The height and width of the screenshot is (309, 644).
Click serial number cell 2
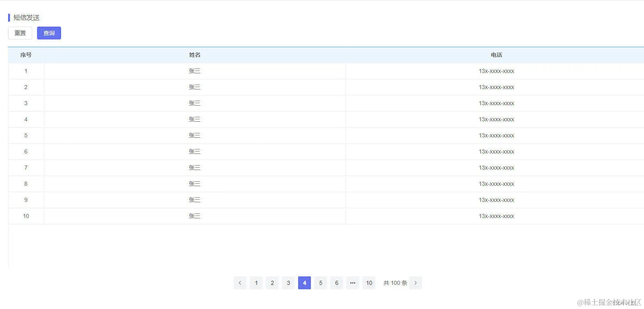(26, 87)
